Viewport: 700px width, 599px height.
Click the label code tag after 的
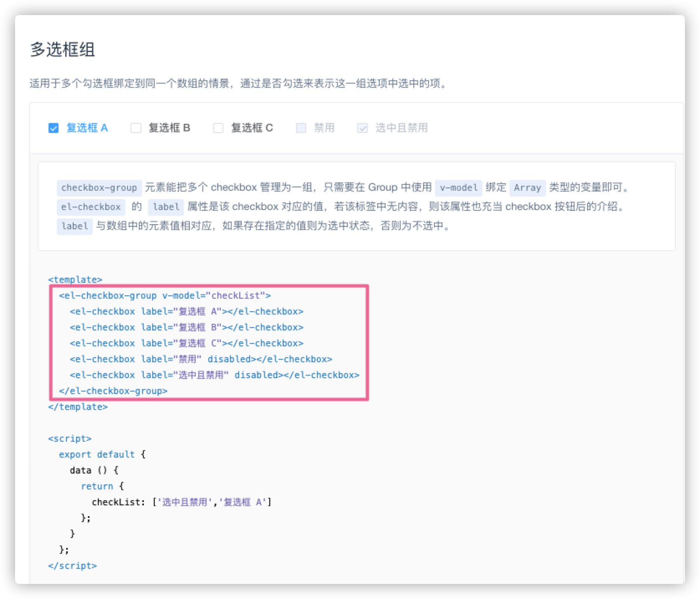[x=166, y=207]
